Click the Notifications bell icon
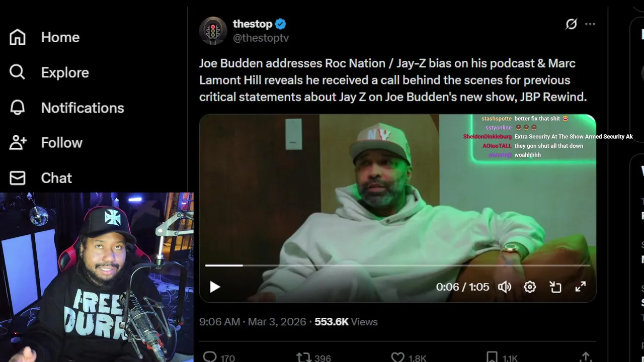 tap(18, 108)
